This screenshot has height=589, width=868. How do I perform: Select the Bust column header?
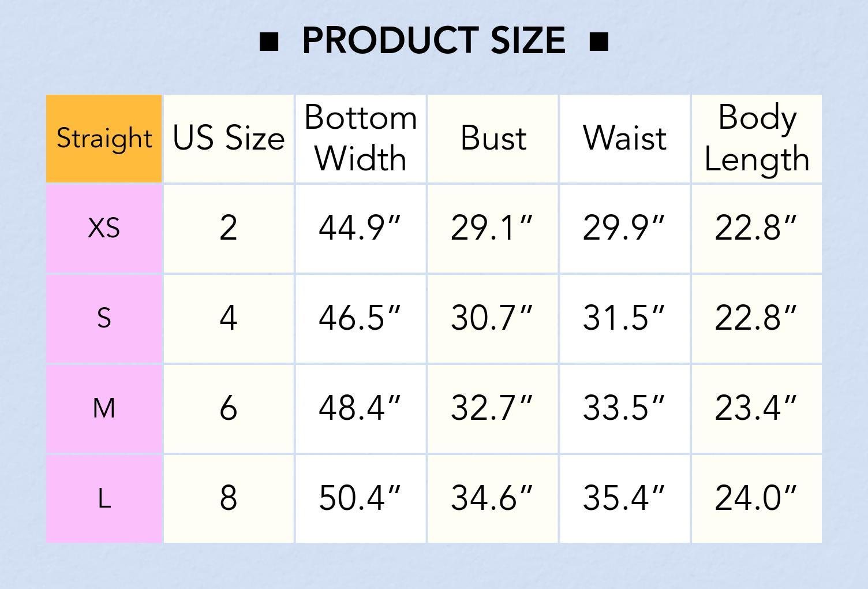pos(493,139)
